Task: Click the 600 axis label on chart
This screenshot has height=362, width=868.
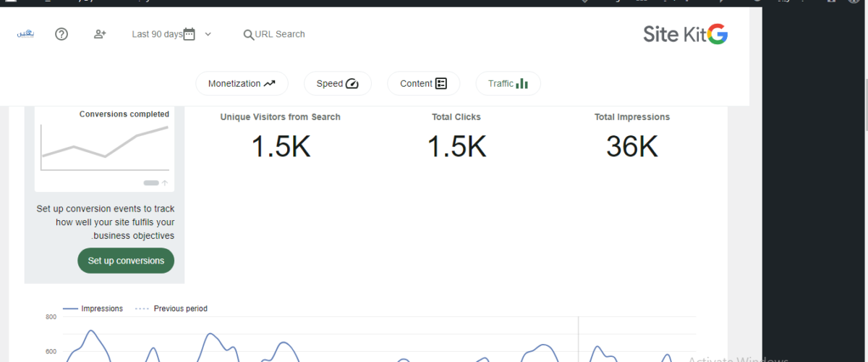Action: pos(51,352)
